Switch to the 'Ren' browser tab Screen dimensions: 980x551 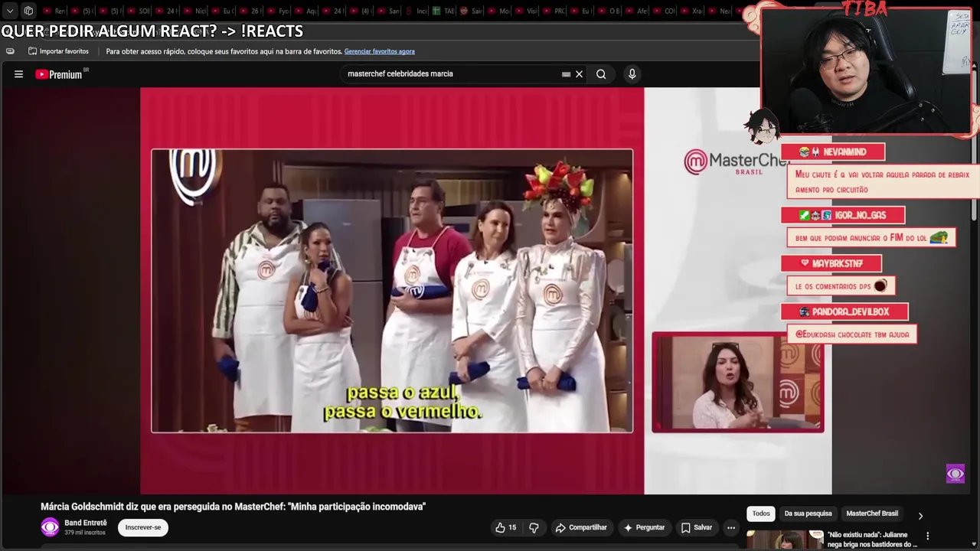tap(54, 11)
